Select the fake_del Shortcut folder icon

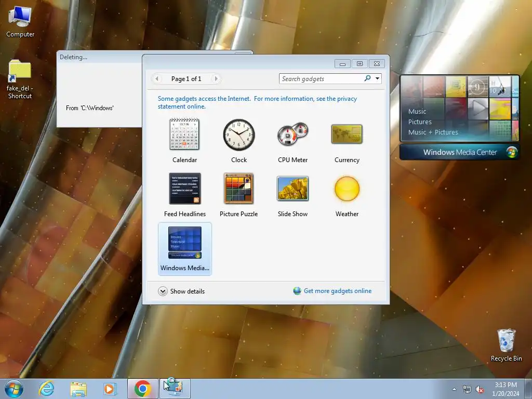point(20,79)
